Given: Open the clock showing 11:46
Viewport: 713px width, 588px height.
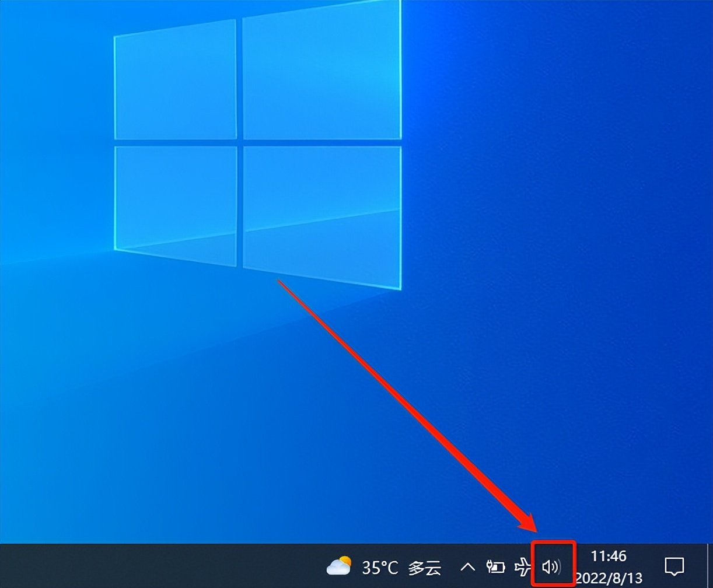Looking at the screenshot, I should coord(609,556).
